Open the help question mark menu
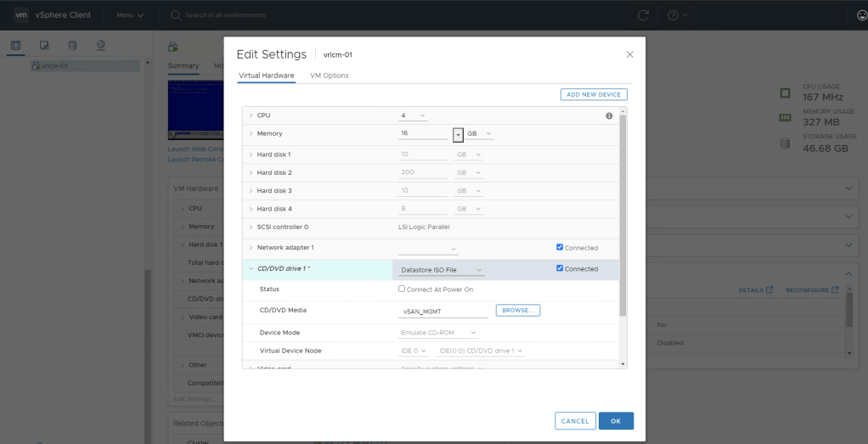 (677, 15)
